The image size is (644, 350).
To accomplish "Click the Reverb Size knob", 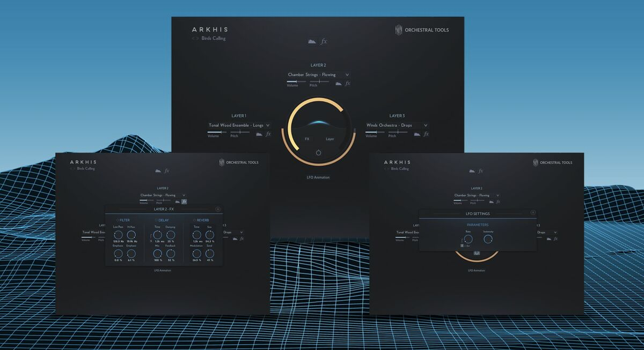I will pos(209,235).
